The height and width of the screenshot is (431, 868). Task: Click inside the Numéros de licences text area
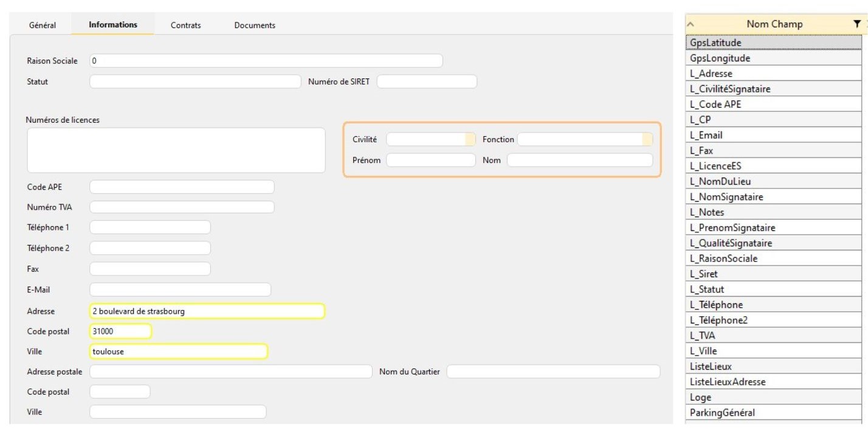(x=176, y=150)
